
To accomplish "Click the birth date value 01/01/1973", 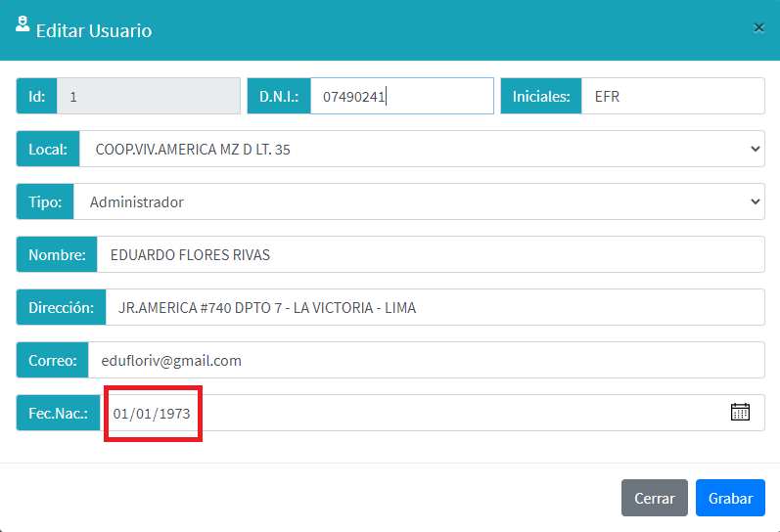I will tap(152, 414).
